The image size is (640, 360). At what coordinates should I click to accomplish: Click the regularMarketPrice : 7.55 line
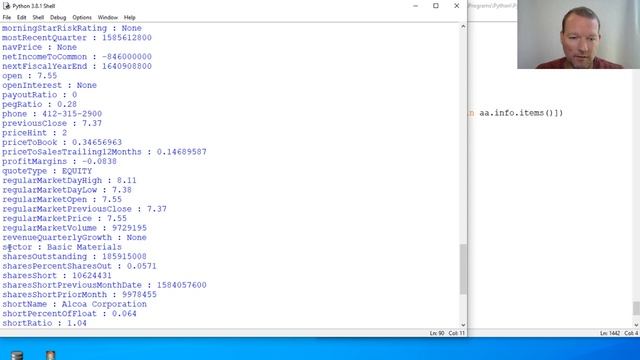coord(64,218)
